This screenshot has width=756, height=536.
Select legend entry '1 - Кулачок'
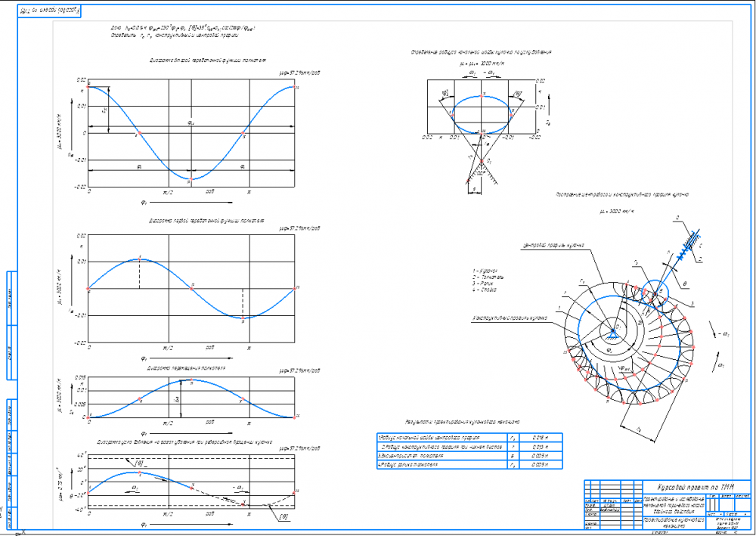coord(485,271)
